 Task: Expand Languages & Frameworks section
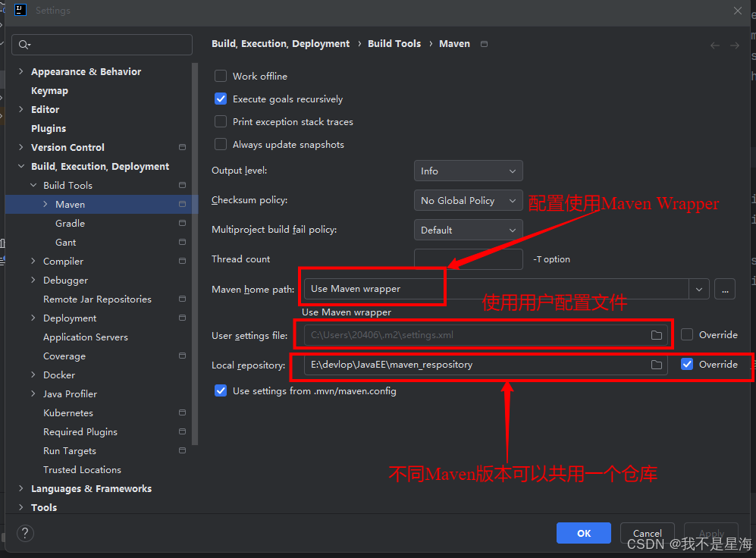20,488
